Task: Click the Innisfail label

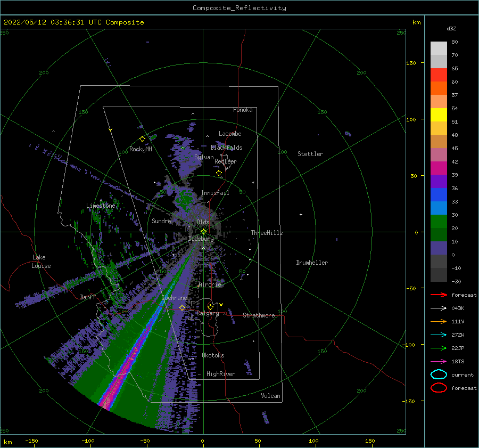Action: coord(215,193)
